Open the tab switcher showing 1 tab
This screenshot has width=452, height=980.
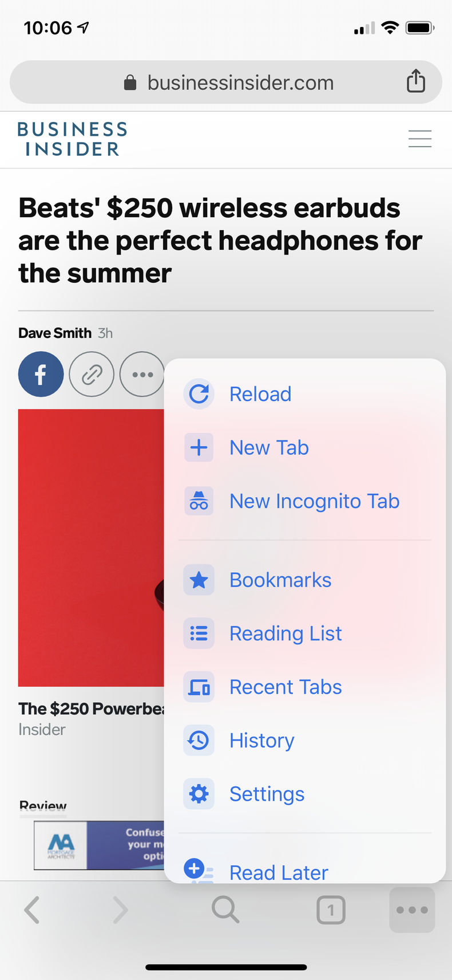pyautogui.click(x=331, y=910)
